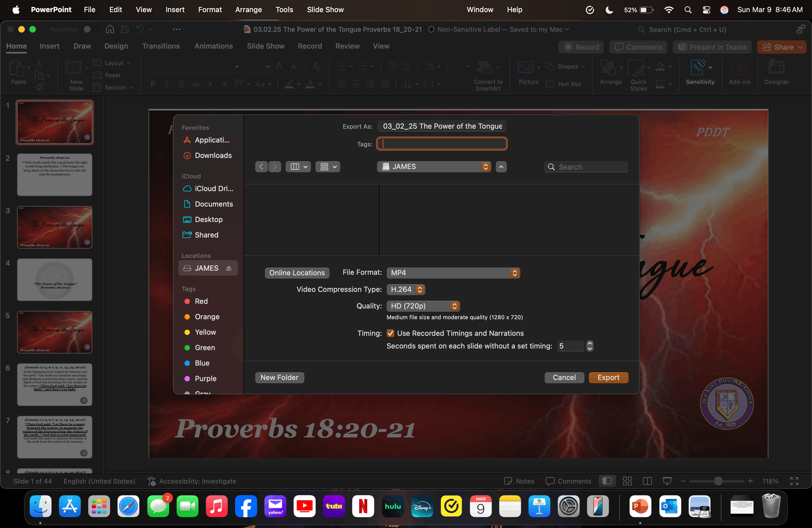This screenshot has height=528, width=812.
Task: Switch to the Transitions ribbon tab
Action: tap(161, 46)
